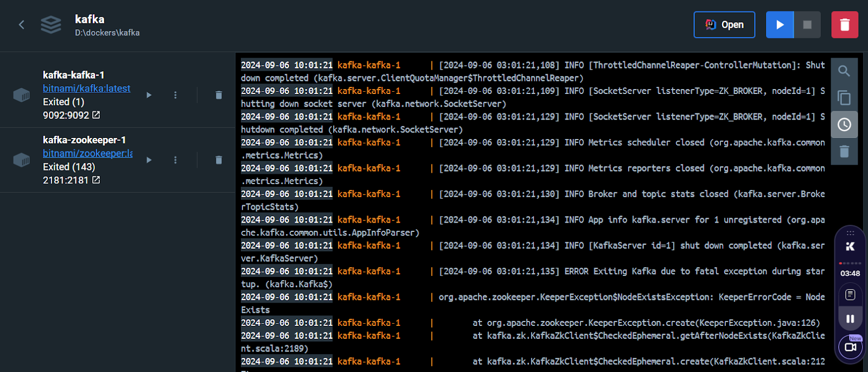Click the KafkaServer id=1 shut down log line
This screenshot has width=868, height=372.
click(533, 252)
